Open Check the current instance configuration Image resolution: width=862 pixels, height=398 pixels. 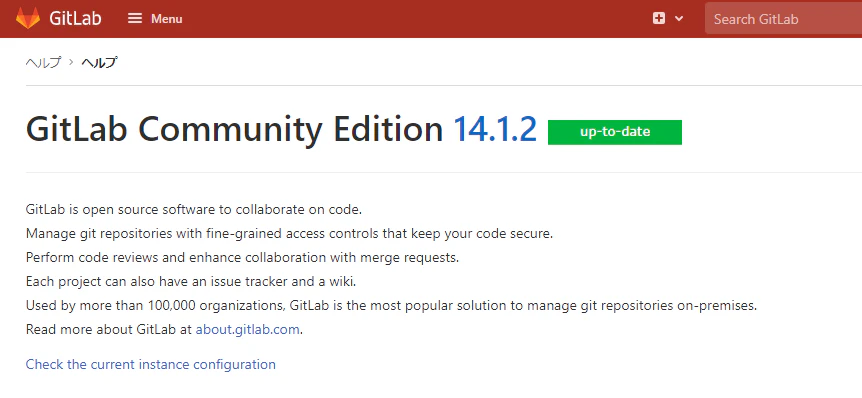click(151, 364)
